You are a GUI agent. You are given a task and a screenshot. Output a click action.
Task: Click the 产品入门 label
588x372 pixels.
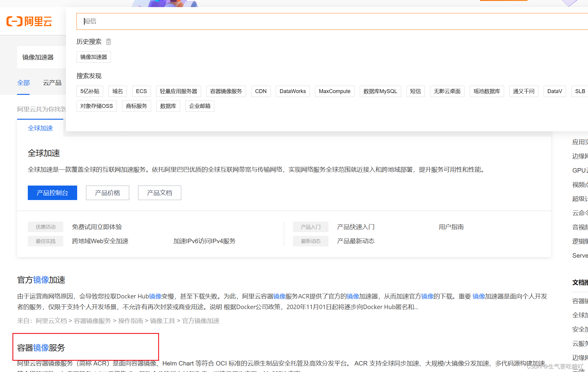click(311, 227)
